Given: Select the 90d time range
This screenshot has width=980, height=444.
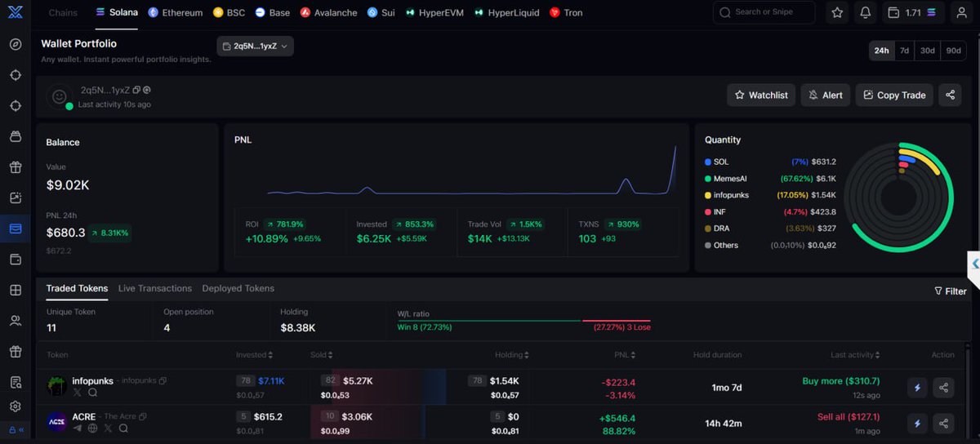Looking at the screenshot, I should tap(953, 51).
